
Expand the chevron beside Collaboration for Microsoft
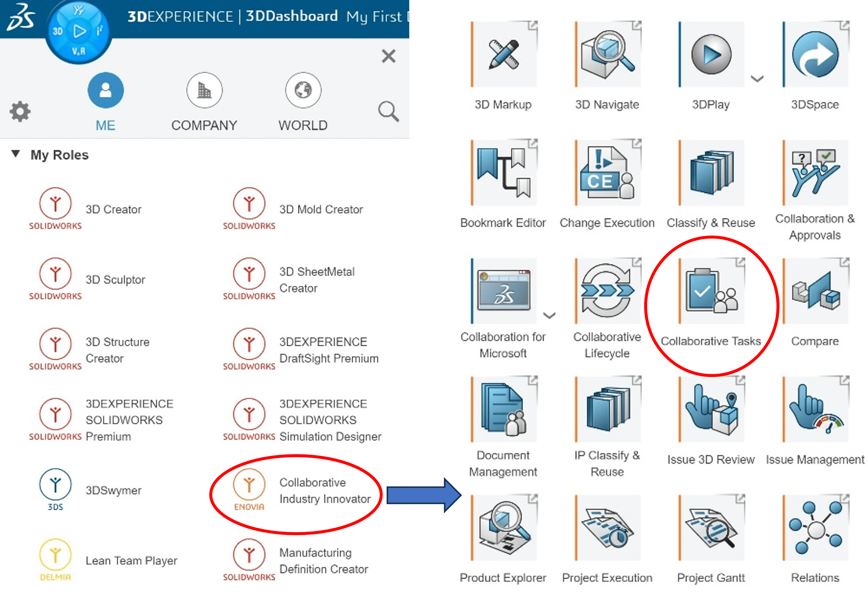(549, 315)
